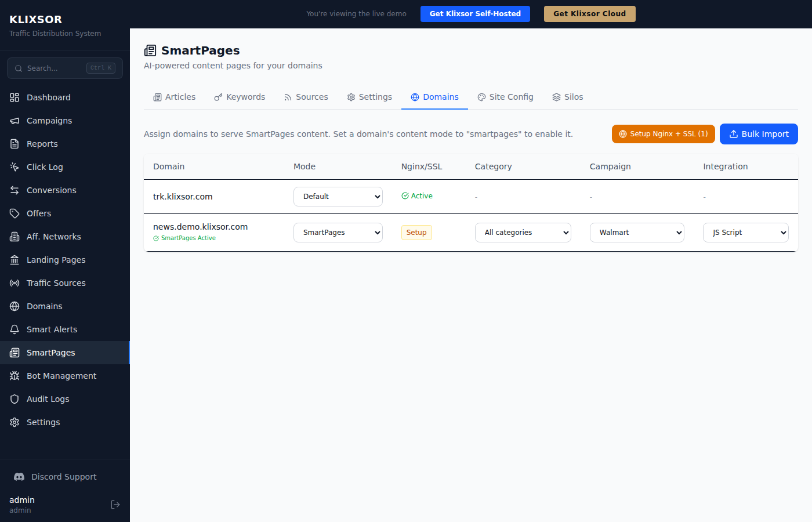Image resolution: width=812 pixels, height=522 pixels.
Task: Open the Site Config tab
Action: (505, 97)
